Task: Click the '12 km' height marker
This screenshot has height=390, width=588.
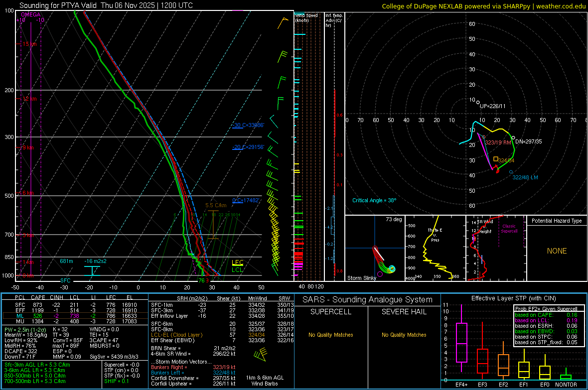Action: point(29,99)
